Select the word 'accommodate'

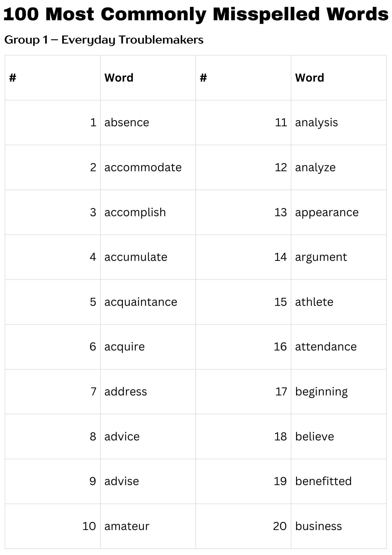click(143, 168)
